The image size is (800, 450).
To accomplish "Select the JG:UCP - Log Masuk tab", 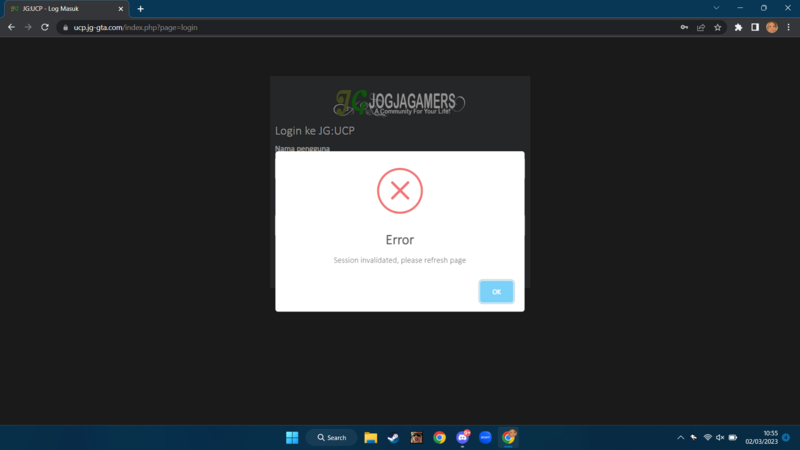I will [65, 9].
